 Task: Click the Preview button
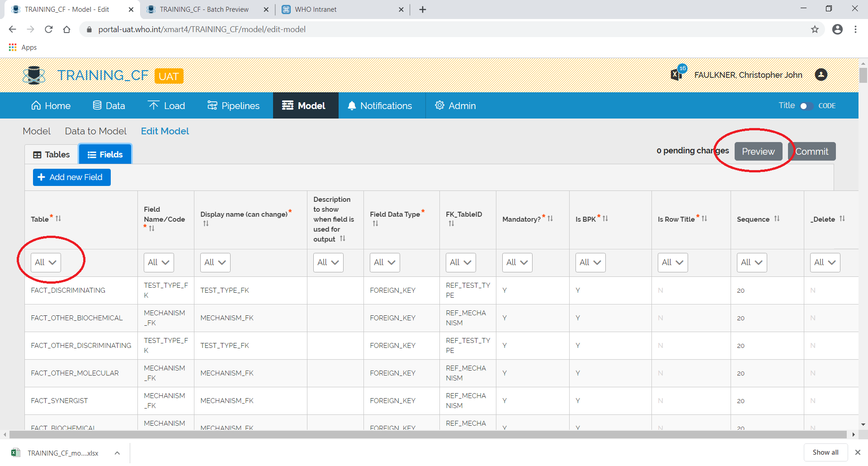click(758, 152)
